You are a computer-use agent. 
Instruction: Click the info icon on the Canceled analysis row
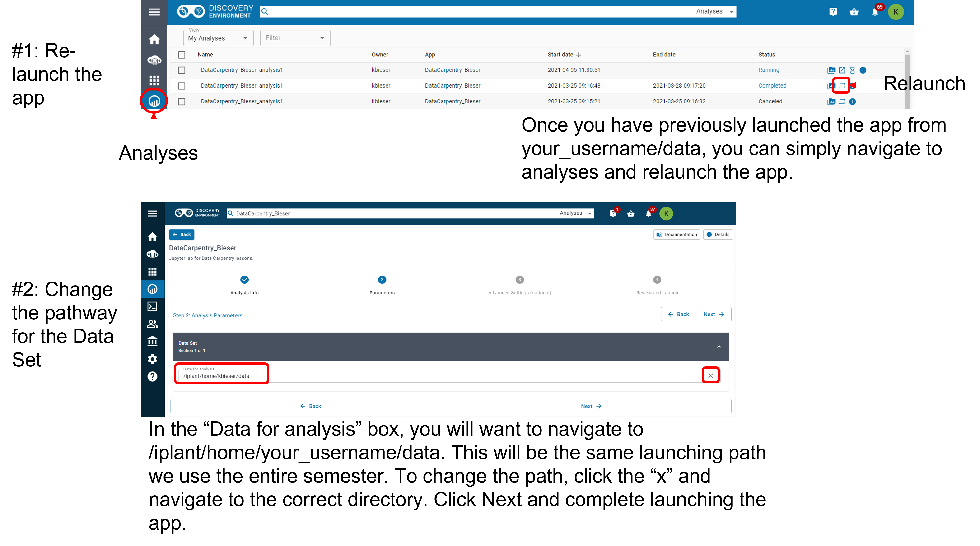[x=853, y=102]
